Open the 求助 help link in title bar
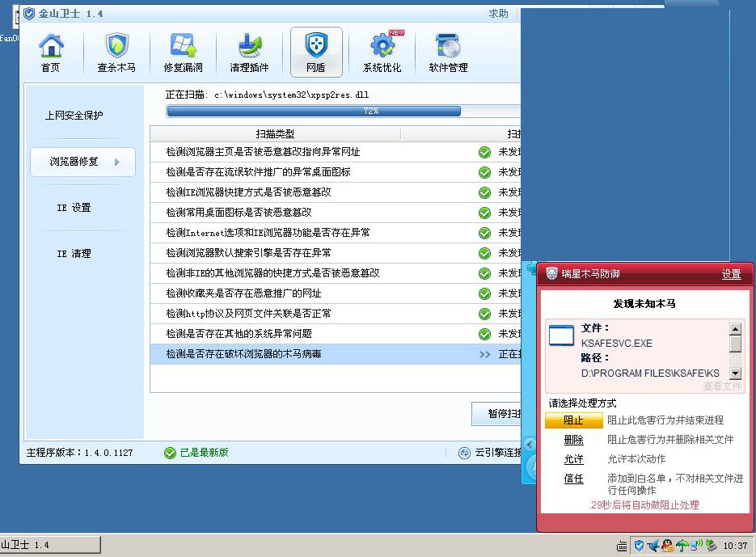Screen dimensions: 756x557 (x=499, y=14)
